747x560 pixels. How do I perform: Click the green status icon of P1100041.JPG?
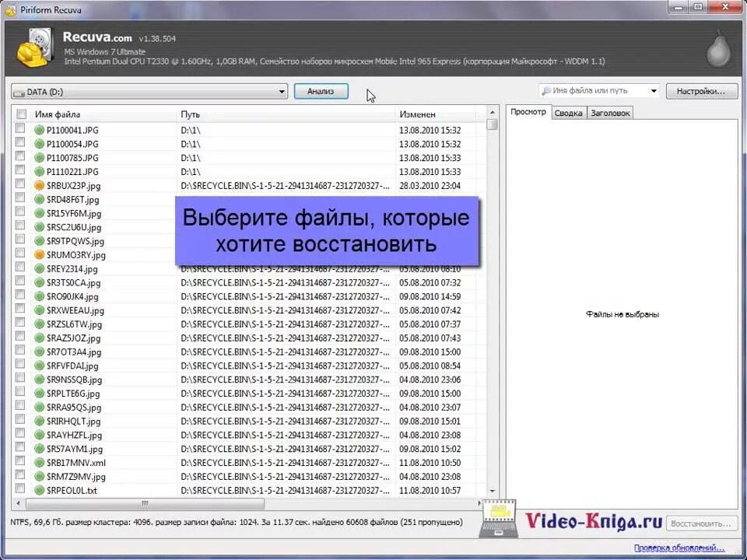tap(40, 130)
